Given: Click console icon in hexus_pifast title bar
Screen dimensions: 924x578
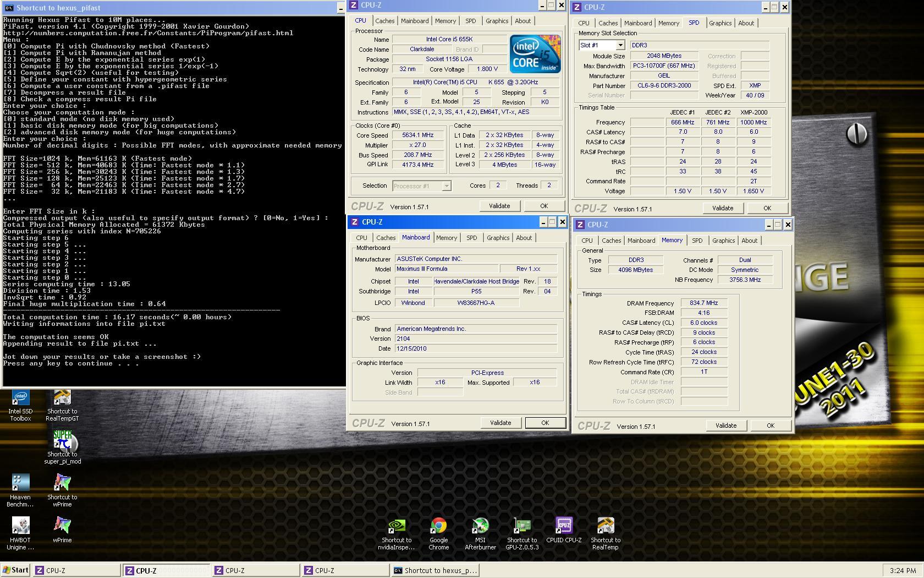Looking at the screenshot, I should (x=9, y=8).
